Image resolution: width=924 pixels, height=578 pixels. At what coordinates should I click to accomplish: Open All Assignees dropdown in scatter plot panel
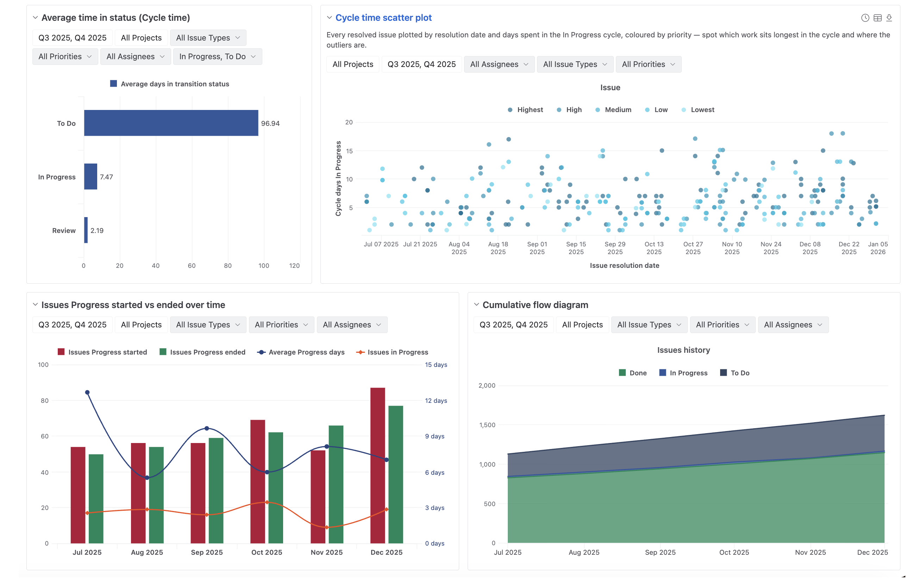499,64
